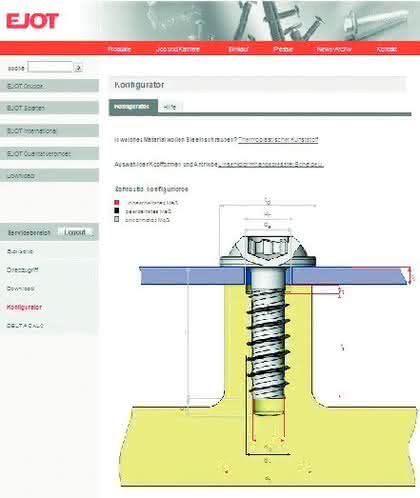Open EJOT Sparten in the sidebar
This screenshot has height=498, width=420.
point(49,108)
